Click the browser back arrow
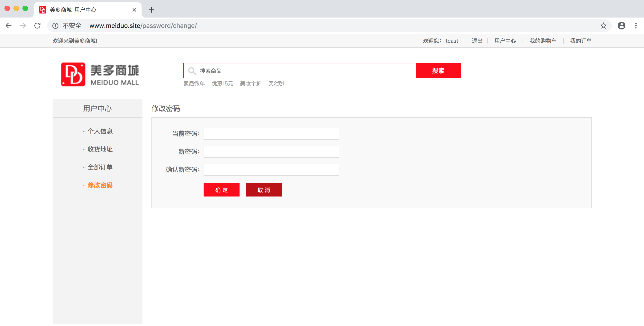 coord(9,26)
